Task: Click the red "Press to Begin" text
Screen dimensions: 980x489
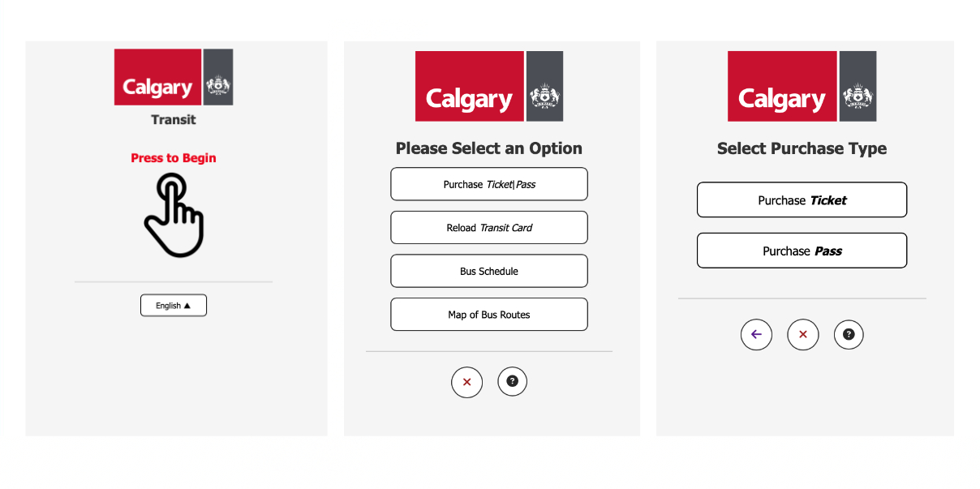Action: (174, 158)
